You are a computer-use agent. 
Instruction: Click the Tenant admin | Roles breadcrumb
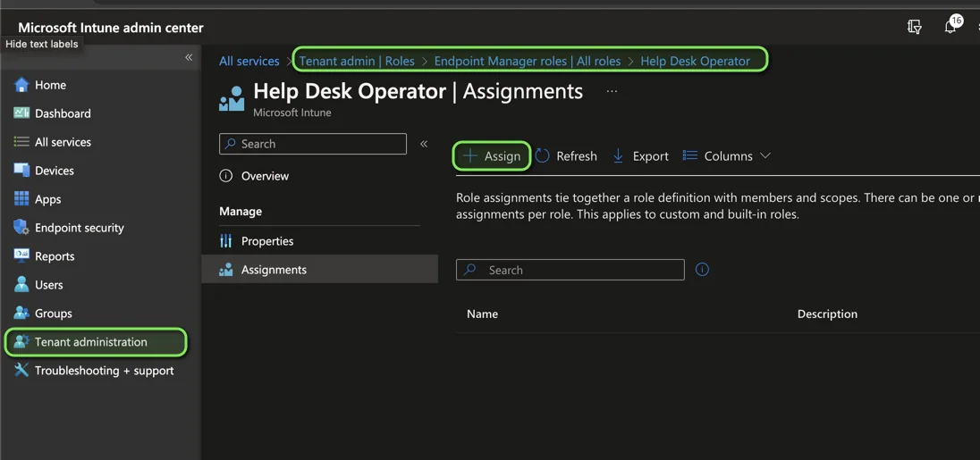(x=357, y=61)
